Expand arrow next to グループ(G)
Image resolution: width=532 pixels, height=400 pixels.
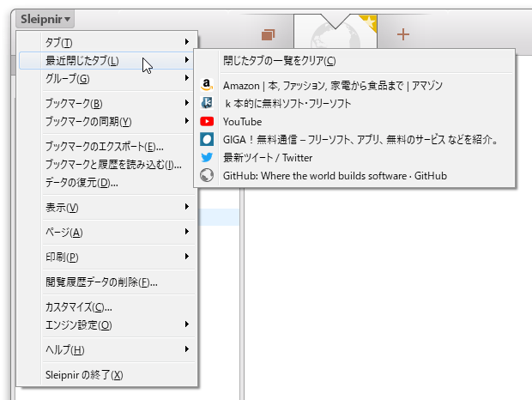pos(187,78)
